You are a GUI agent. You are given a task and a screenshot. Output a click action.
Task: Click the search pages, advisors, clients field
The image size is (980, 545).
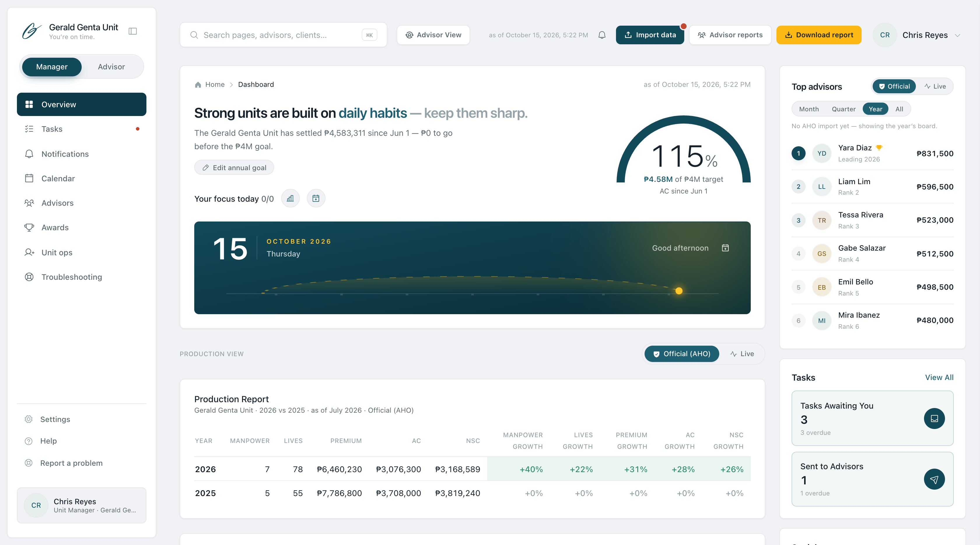click(x=283, y=35)
